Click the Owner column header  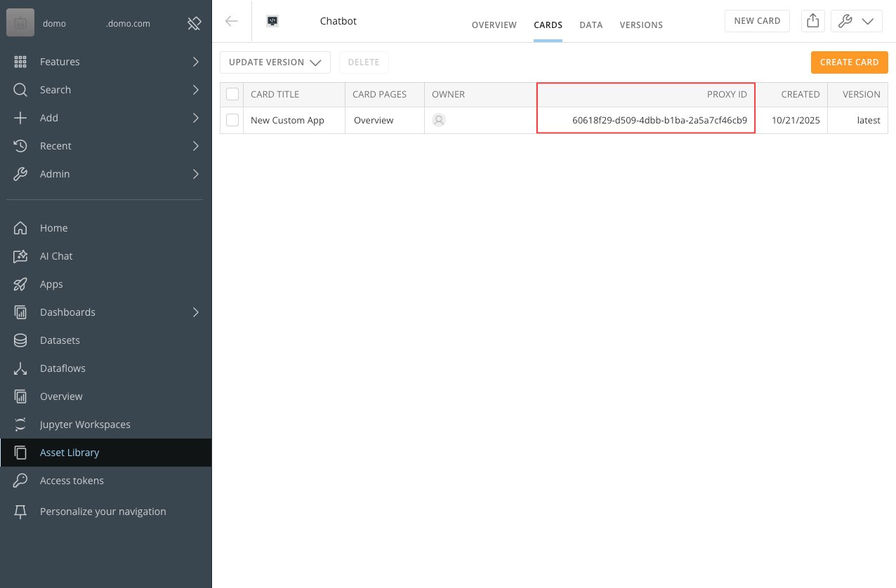(481, 94)
